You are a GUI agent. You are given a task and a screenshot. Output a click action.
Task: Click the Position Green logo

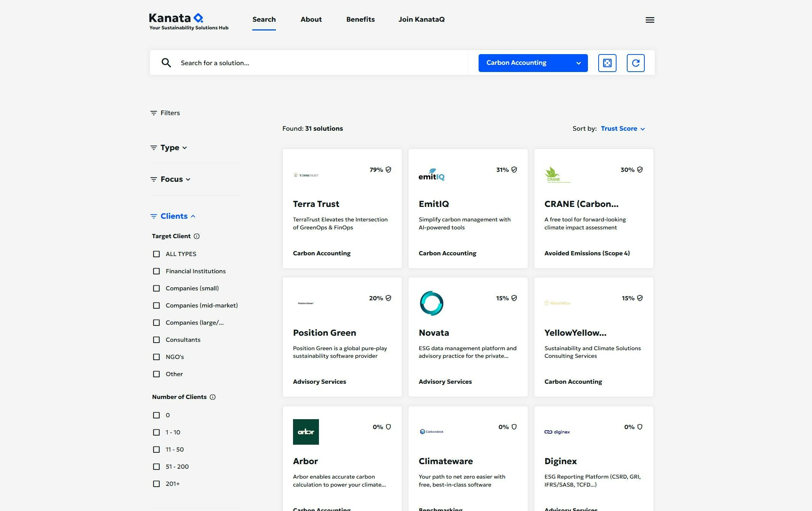[306, 303]
